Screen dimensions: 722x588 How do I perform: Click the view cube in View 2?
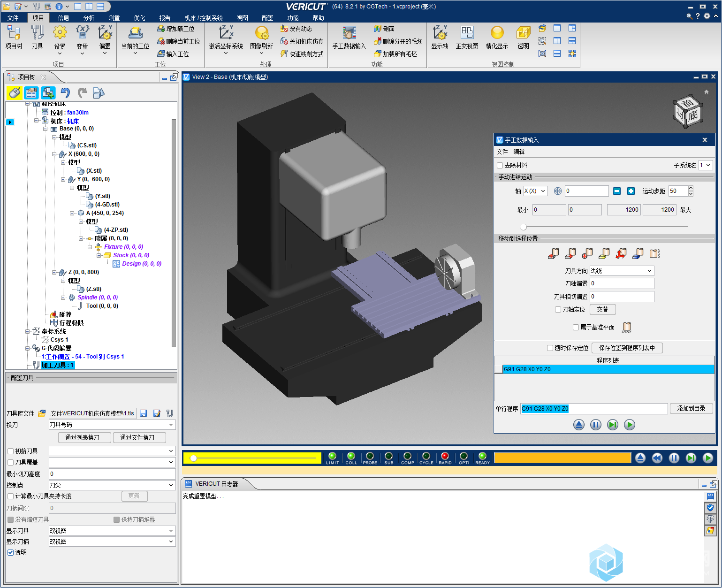(x=688, y=112)
